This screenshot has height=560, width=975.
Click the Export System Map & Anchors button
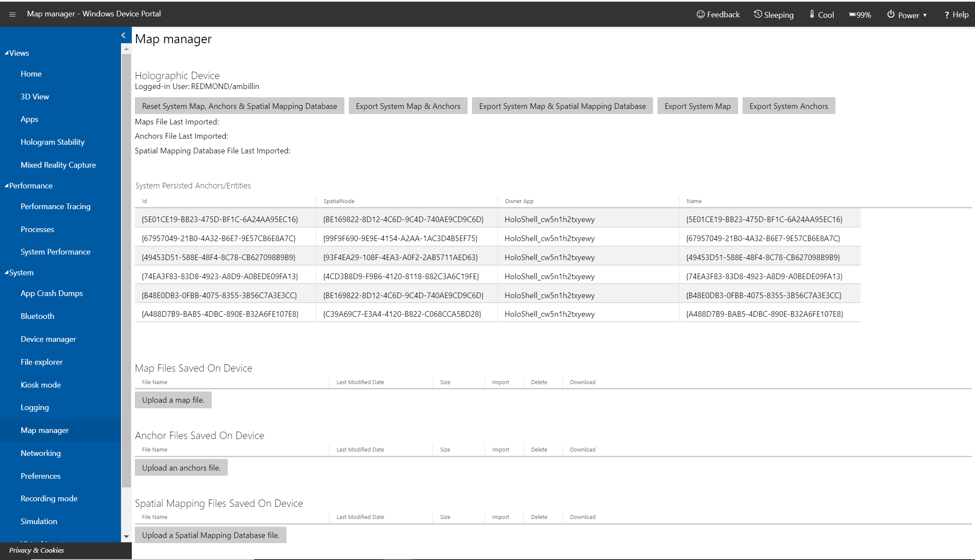click(x=408, y=106)
